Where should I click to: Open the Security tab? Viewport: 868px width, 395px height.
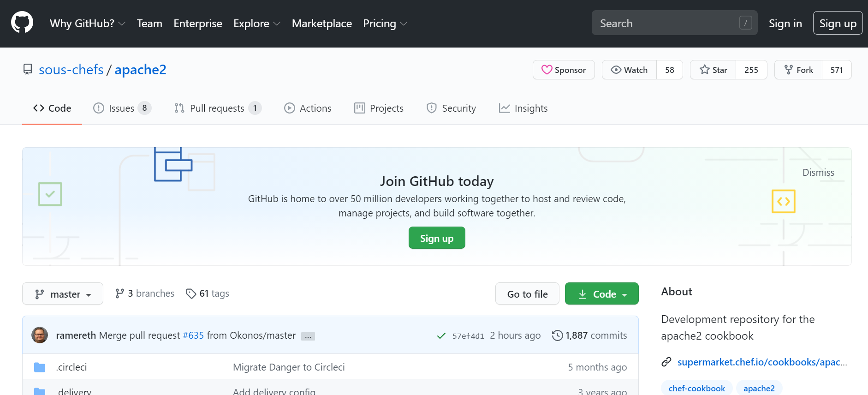[x=451, y=108]
